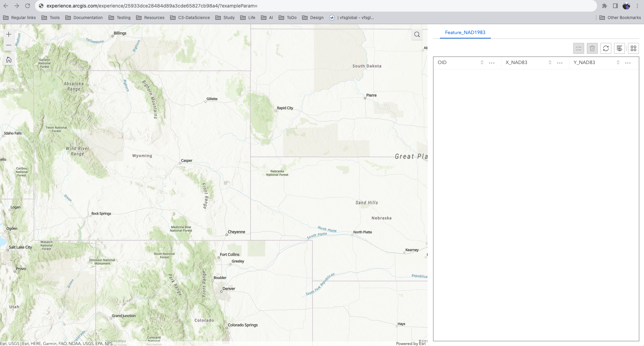Open the table actions grid icon
Image resolution: width=644 pixels, height=346 pixels.
[633, 48]
